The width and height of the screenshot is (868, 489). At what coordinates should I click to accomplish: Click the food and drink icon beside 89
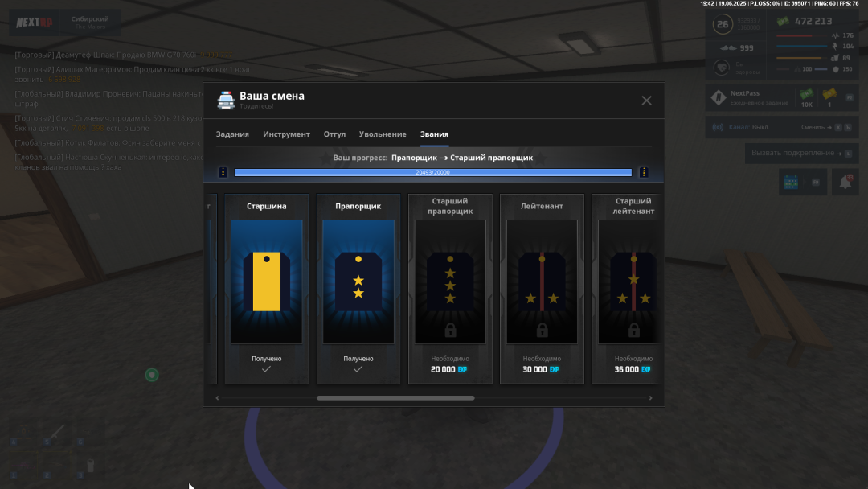(835, 58)
